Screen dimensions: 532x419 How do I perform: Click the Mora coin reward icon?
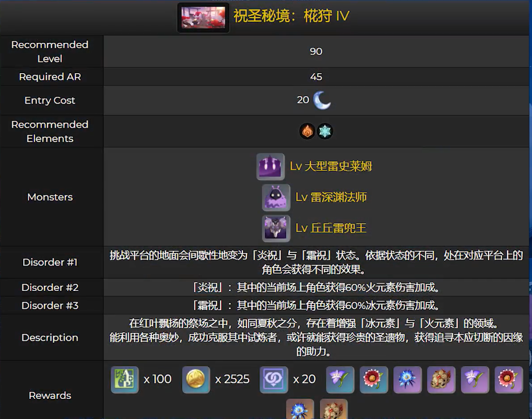(x=196, y=380)
